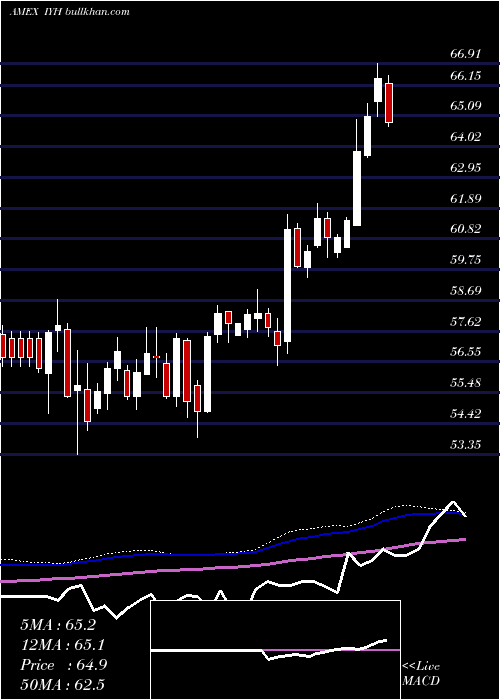Screen dimensions: 500x700
Task: Click the 50MA : 62.5 value
Action: click(x=62, y=684)
